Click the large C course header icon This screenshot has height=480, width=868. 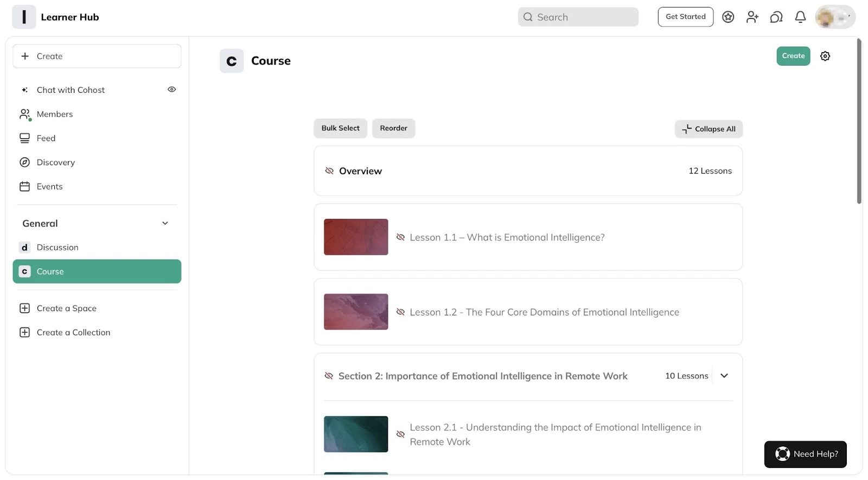pyautogui.click(x=232, y=61)
